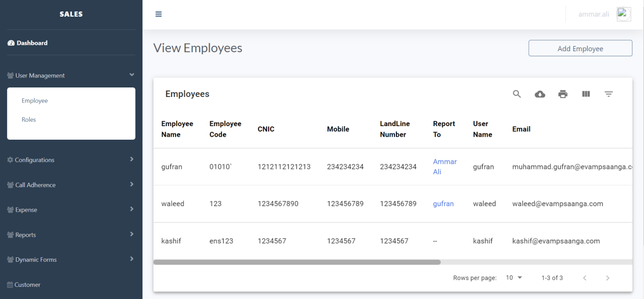
Task: Open the Ammar Ali report-to link
Action: 445,166
